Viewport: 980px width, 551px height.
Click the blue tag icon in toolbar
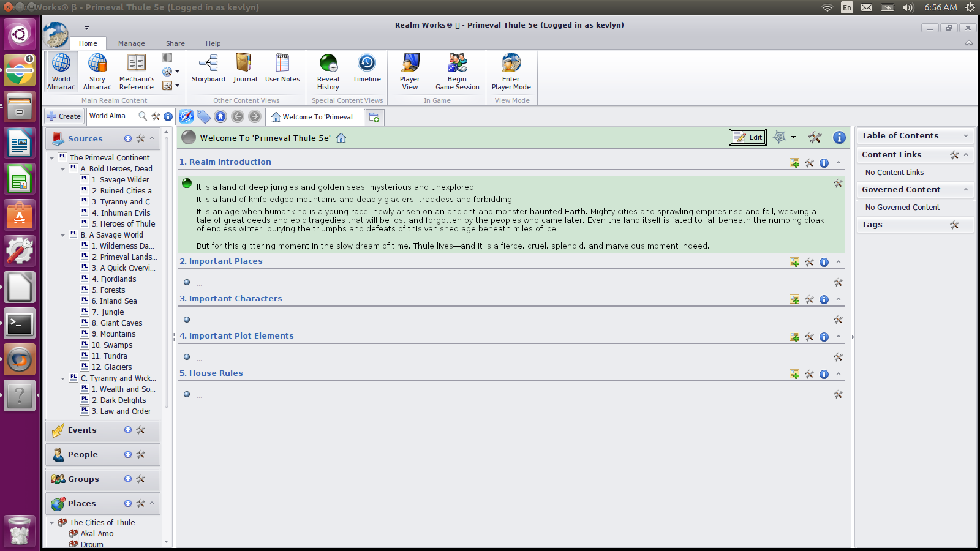tap(203, 116)
